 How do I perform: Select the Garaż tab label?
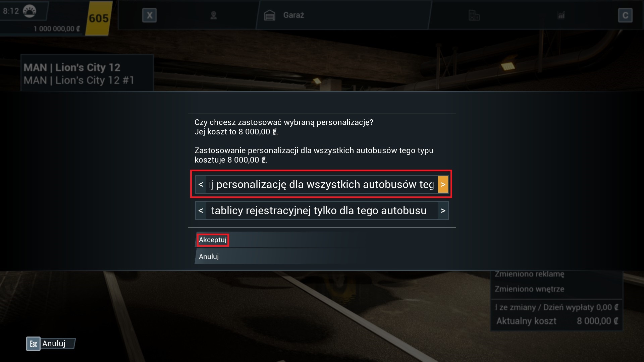pos(293,15)
